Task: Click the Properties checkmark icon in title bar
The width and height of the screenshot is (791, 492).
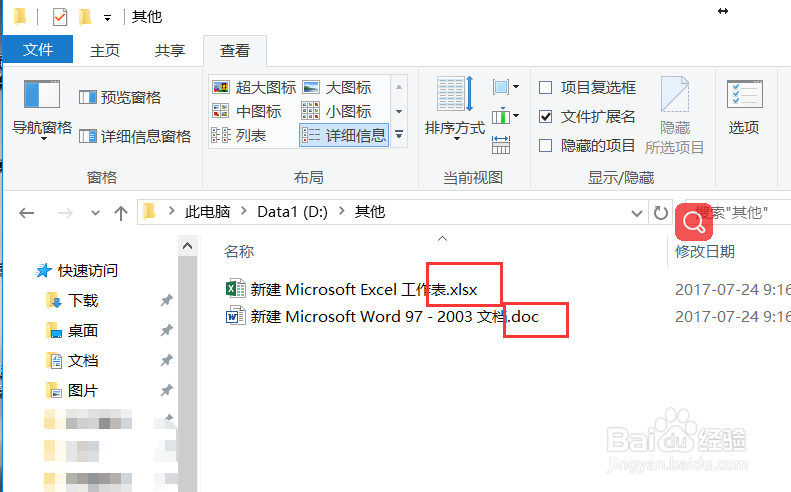Action: click(60, 17)
